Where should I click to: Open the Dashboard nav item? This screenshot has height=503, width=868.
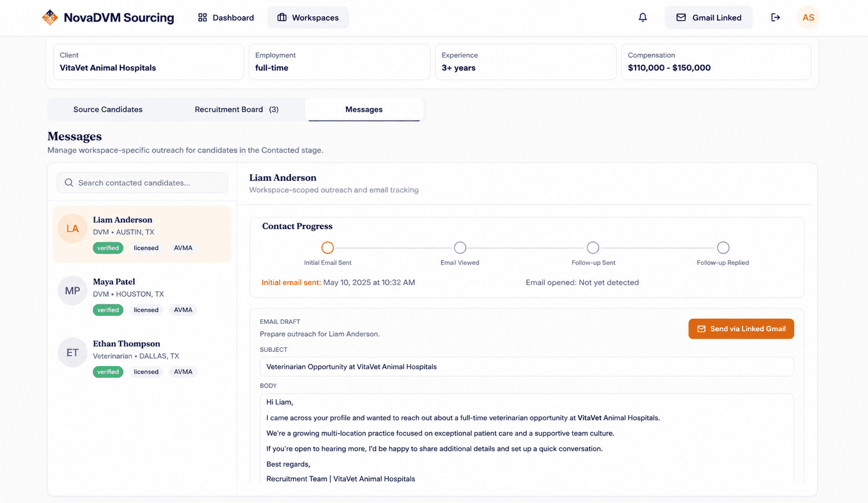pyautogui.click(x=226, y=17)
